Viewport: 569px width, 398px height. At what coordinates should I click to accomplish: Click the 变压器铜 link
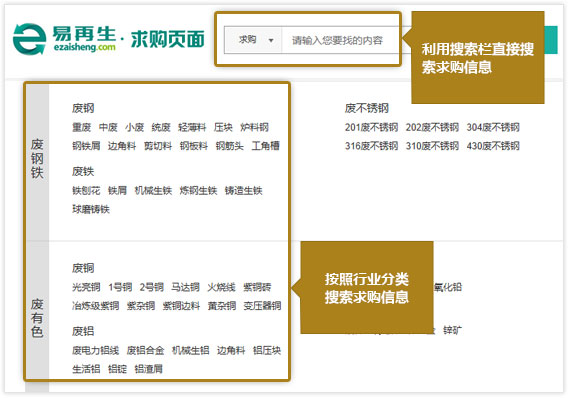(262, 306)
